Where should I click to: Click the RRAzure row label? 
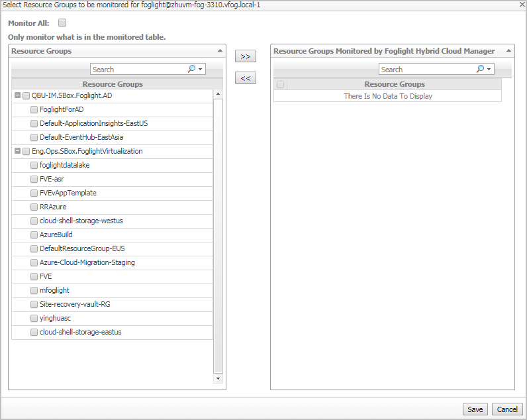(x=53, y=207)
